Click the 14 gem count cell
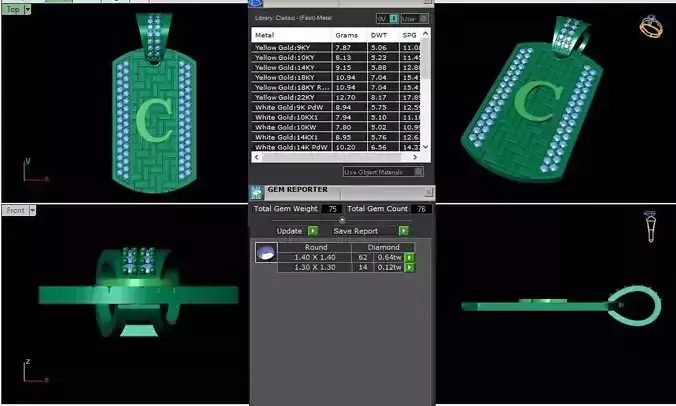676x406 pixels. [x=363, y=267]
